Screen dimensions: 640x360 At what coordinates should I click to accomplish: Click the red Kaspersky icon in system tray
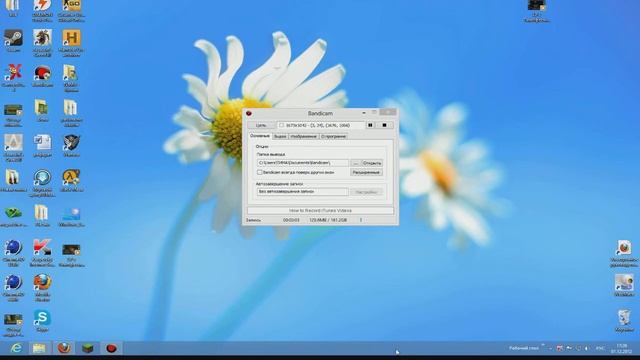560,348
